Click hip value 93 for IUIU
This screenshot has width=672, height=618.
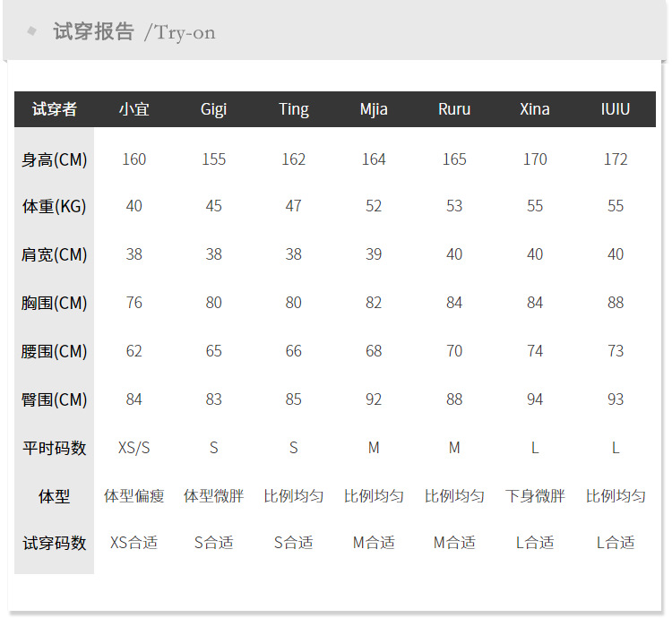(x=616, y=399)
